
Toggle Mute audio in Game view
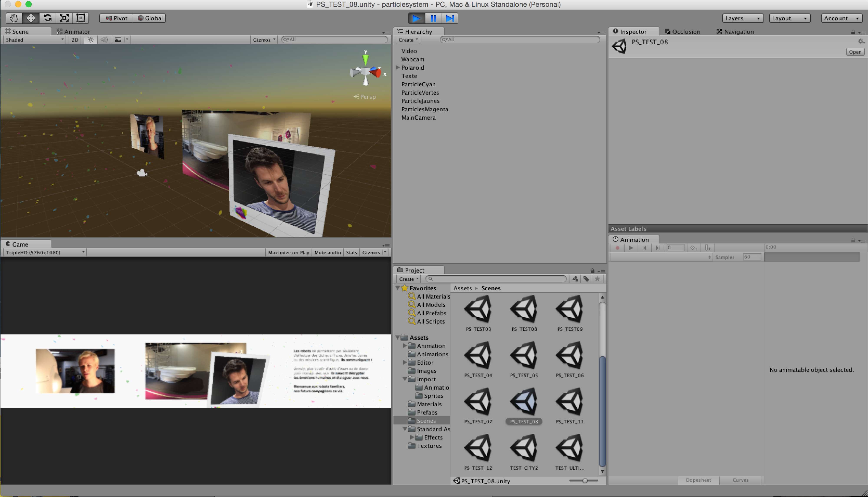pos(327,253)
